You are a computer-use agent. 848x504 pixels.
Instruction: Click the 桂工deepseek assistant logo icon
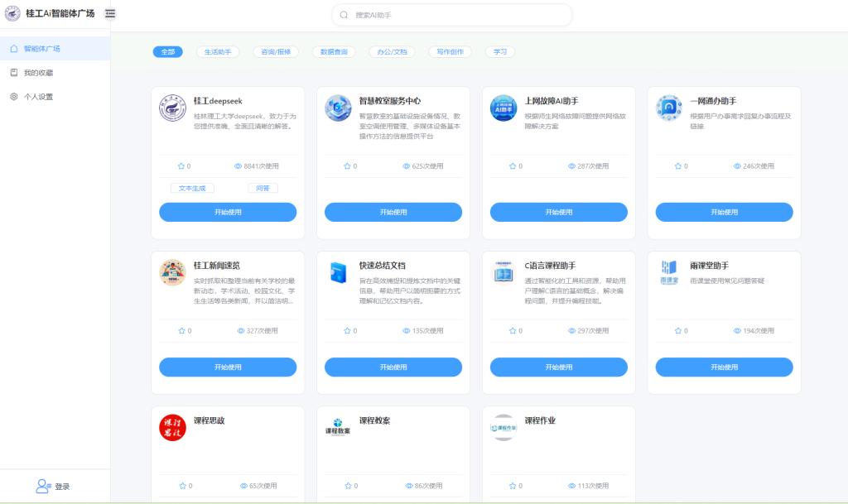[x=173, y=108]
